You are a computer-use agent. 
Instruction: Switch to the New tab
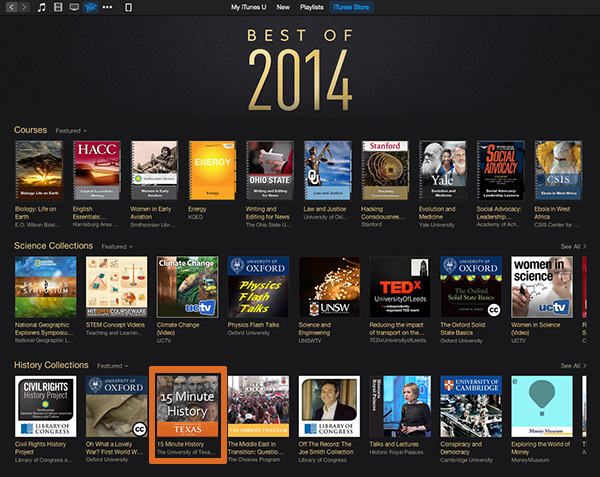tap(283, 7)
